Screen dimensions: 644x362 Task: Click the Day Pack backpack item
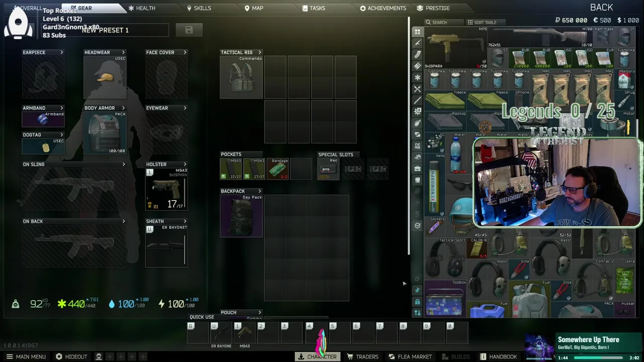(242, 216)
